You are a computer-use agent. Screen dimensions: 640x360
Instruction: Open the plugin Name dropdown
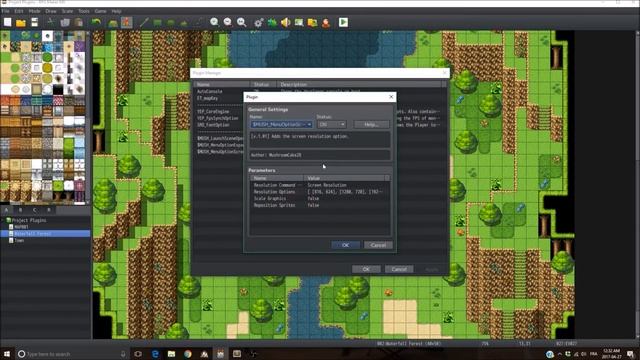[281, 124]
